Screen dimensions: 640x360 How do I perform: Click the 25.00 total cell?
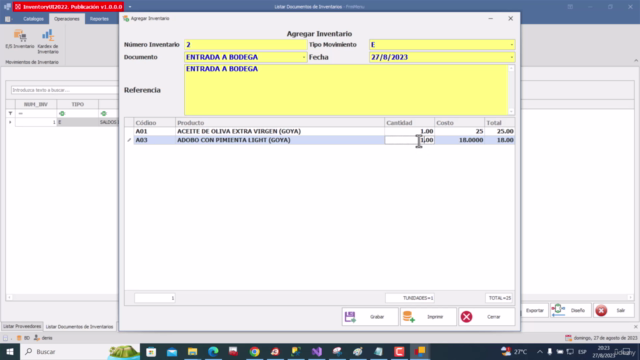[500, 131]
